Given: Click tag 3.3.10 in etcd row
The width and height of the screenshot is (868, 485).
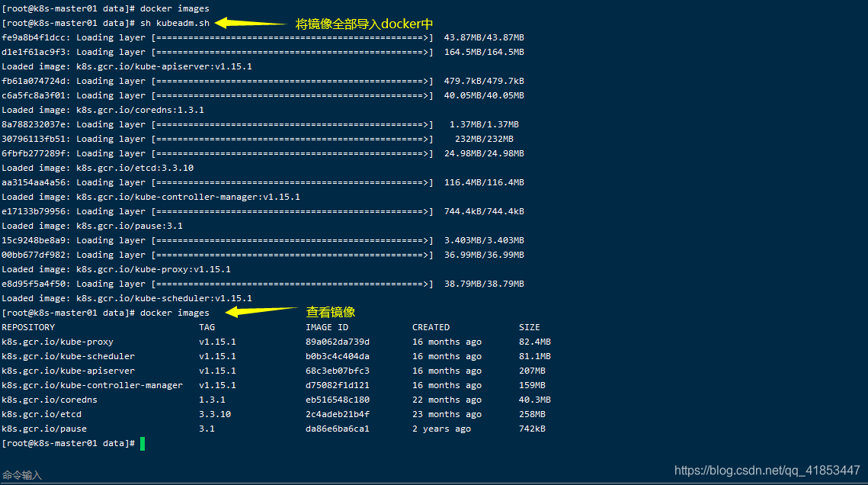Looking at the screenshot, I should click(215, 414).
